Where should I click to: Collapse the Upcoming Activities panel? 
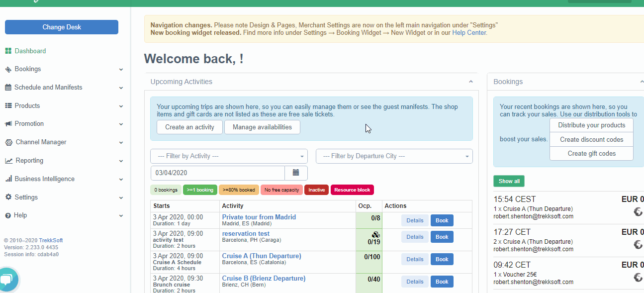point(470,82)
